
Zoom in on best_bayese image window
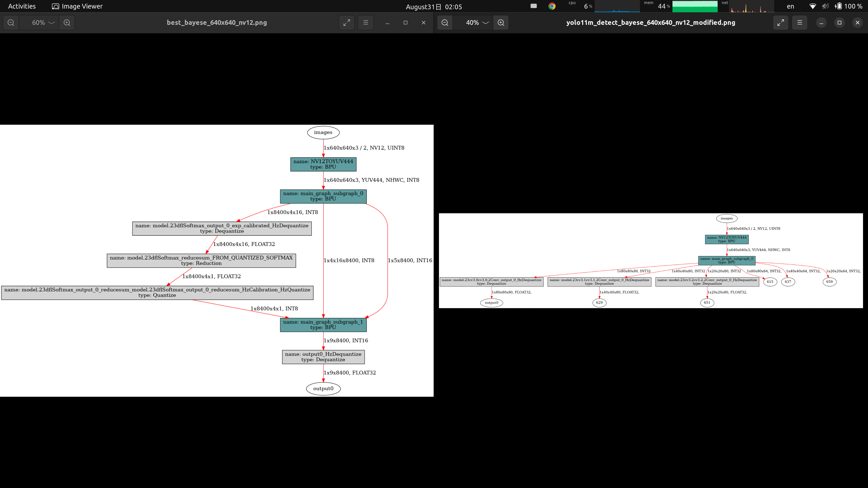tap(67, 23)
